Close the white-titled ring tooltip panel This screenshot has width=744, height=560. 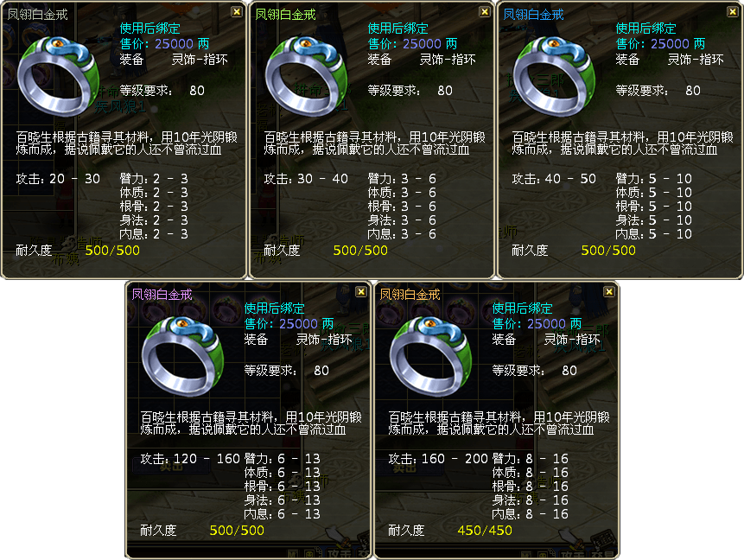coord(236,12)
